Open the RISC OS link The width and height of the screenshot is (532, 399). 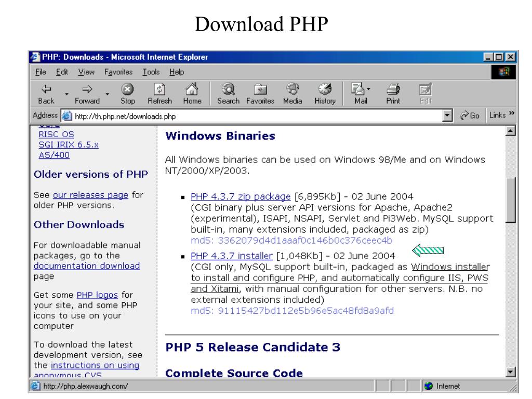pos(56,135)
